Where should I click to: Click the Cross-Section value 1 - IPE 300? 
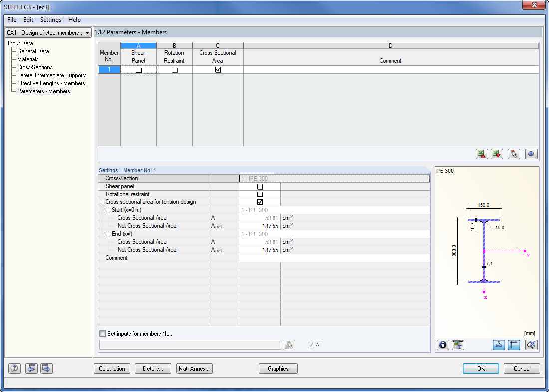[334, 179]
